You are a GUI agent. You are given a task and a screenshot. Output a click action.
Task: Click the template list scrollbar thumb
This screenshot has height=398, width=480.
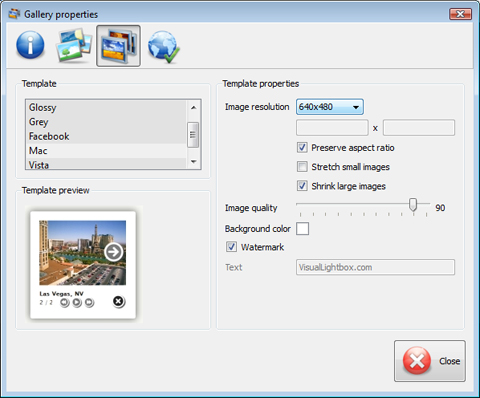tap(193, 135)
